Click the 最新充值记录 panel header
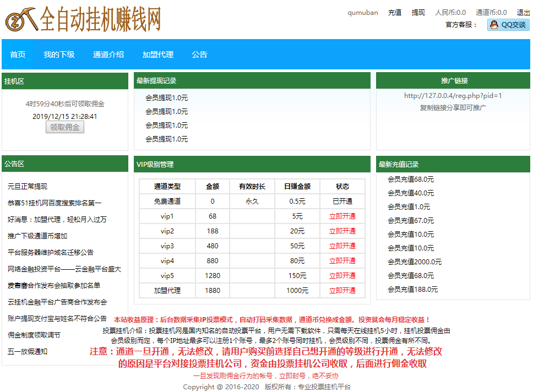The width and height of the screenshot is (533, 392). [453, 164]
